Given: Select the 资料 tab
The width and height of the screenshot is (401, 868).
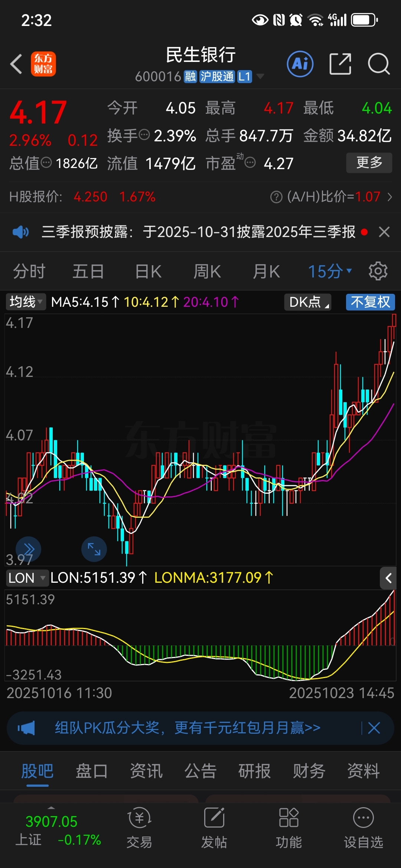Looking at the screenshot, I should [x=363, y=772].
